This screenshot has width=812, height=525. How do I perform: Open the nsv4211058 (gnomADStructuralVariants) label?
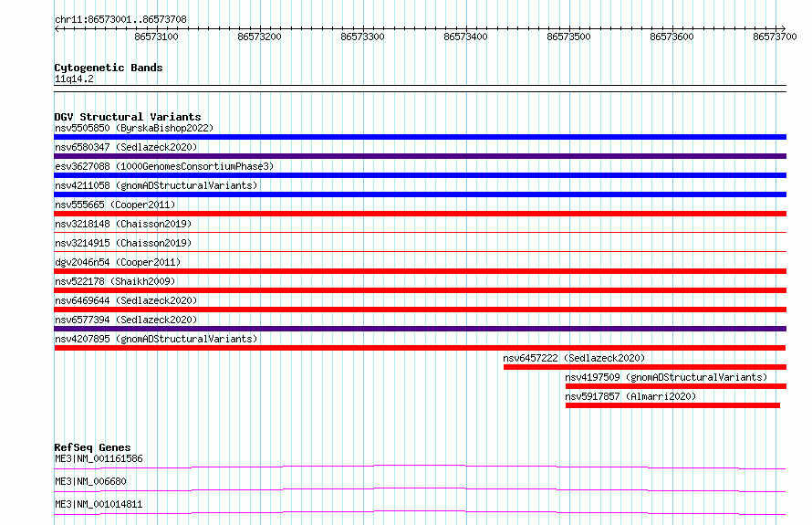[x=156, y=185]
